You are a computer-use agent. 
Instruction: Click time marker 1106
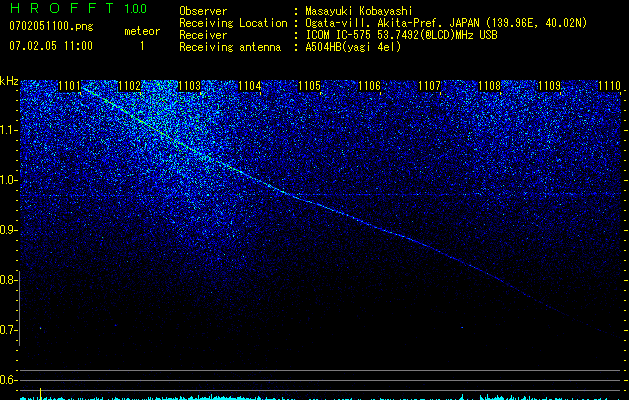click(369, 85)
